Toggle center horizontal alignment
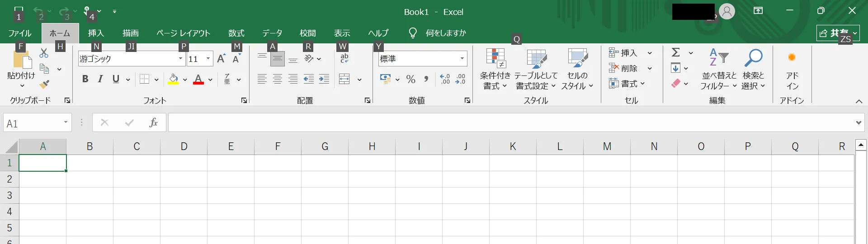868x244 pixels. pos(278,80)
